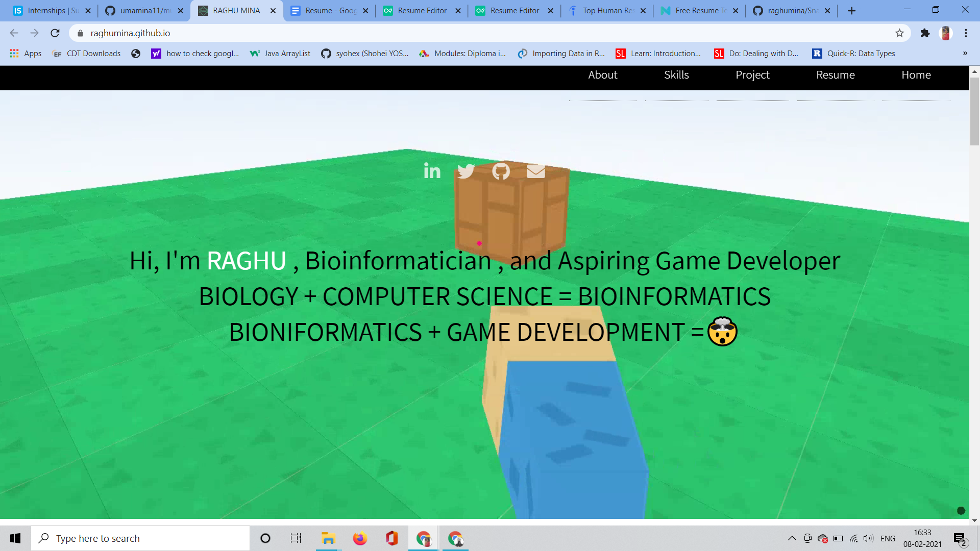Bookmark page with star icon
This screenshot has width=980, height=551.
899,33
